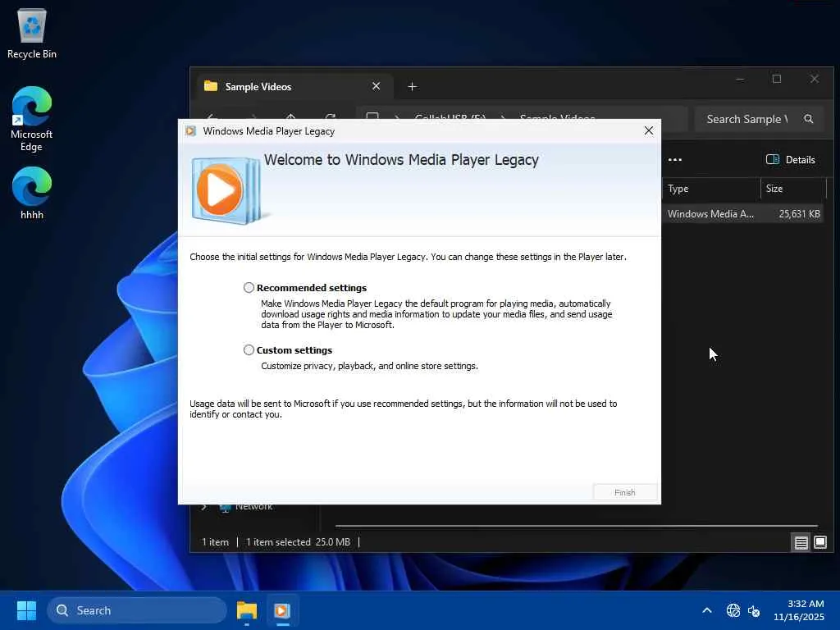840x630 pixels.
Task: Click the Finish button in the dialog
Action: (x=624, y=492)
